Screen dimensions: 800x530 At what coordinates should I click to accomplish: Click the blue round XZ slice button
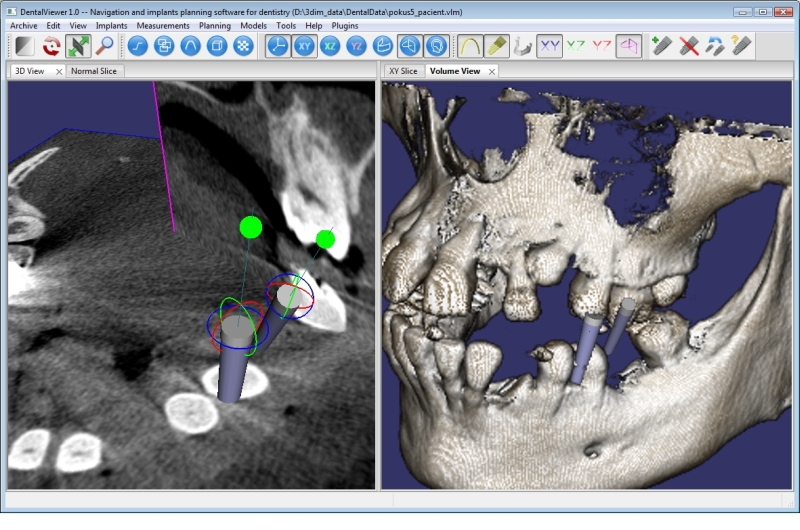(331, 46)
